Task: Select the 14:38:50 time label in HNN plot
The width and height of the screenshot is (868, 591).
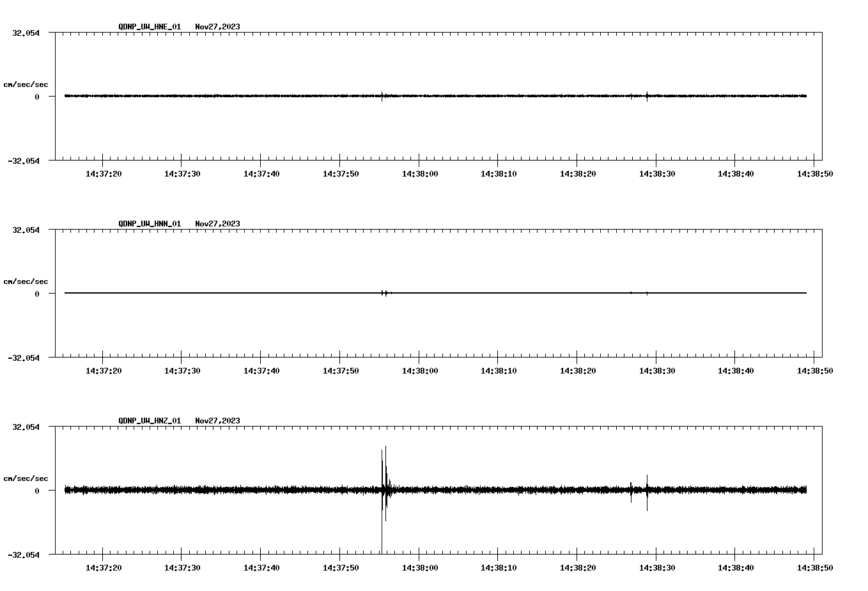Action: click(814, 370)
